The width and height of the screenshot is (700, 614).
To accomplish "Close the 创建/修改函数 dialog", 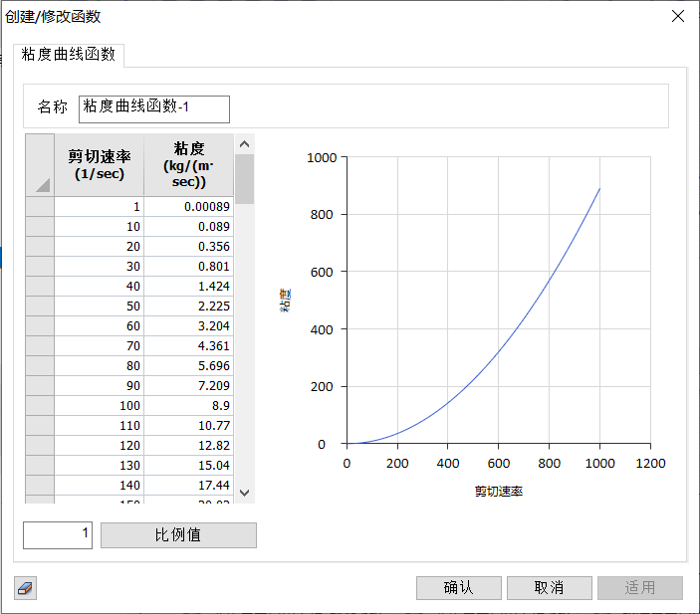I will (678, 17).
